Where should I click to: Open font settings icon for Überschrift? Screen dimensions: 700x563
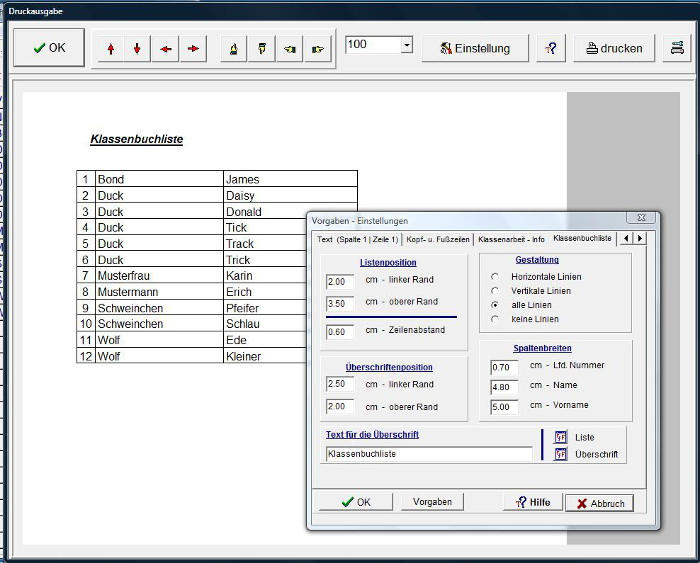point(560,454)
